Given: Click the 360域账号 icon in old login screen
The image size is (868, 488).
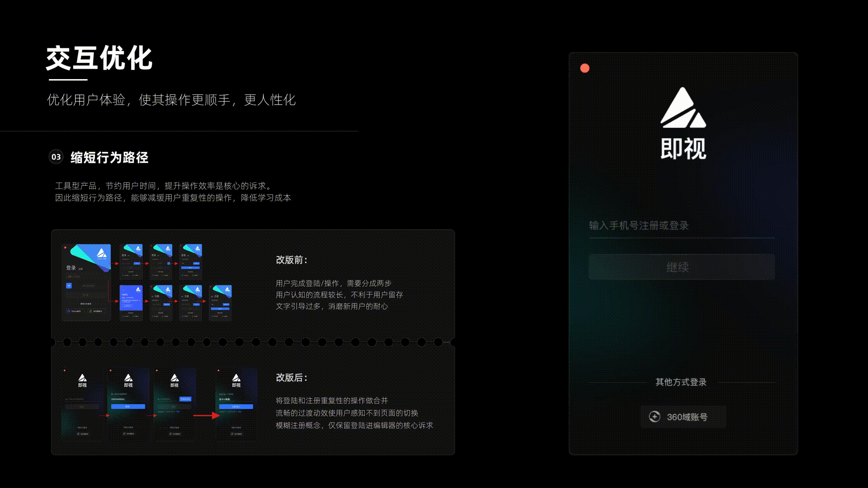Looking at the screenshot, I should [91, 311].
